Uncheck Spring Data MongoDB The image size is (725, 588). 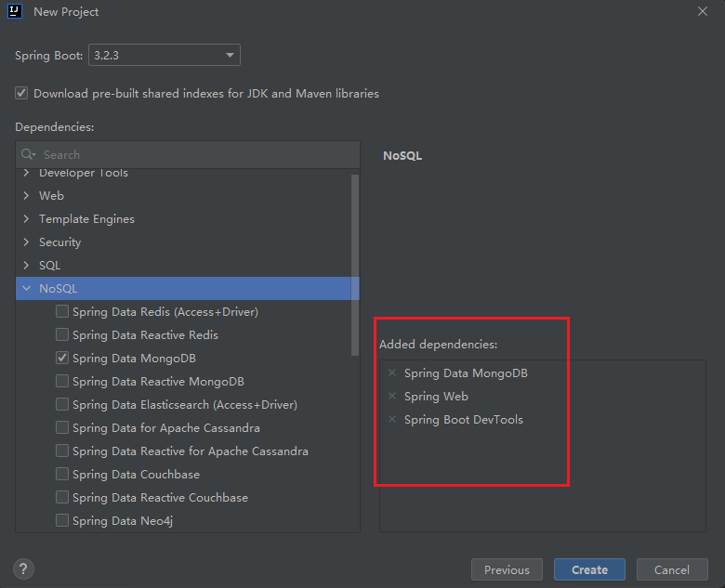(x=62, y=358)
